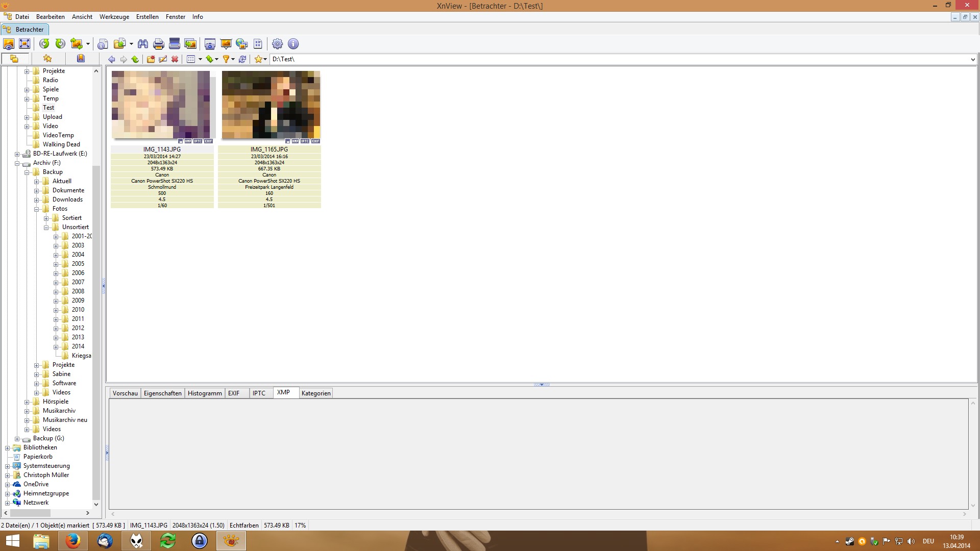Image resolution: width=980 pixels, height=551 pixels.
Task: Open the address path combo box dropdown
Action: pos(972,60)
